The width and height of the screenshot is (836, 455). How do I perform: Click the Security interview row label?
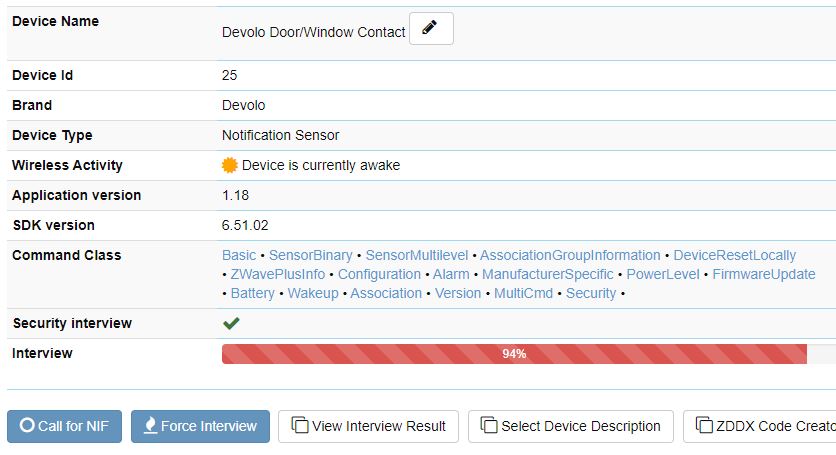click(x=73, y=323)
